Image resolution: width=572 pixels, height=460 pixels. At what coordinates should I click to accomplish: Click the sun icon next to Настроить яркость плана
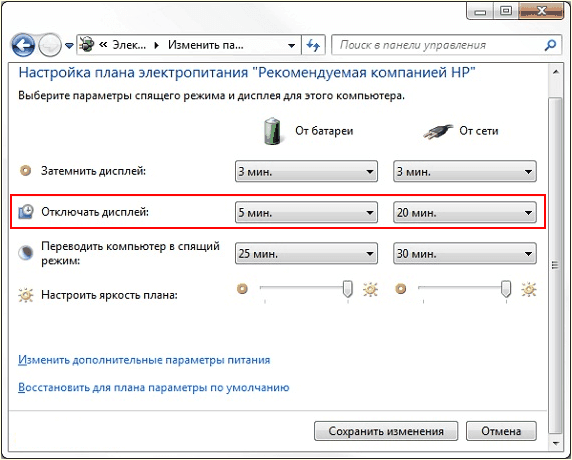click(26, 295)
